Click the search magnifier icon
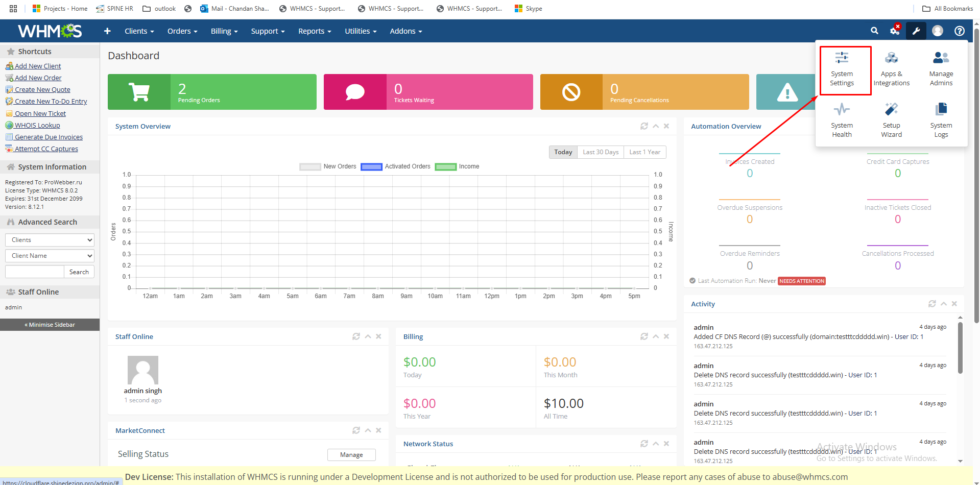 [x=874, y=31]
